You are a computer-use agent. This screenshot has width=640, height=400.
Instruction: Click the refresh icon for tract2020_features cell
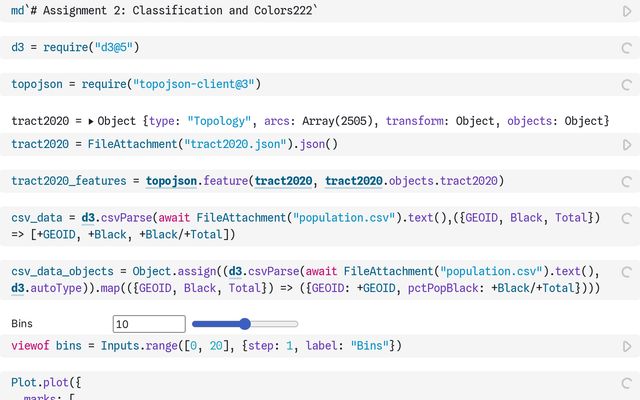coord(627,181)
